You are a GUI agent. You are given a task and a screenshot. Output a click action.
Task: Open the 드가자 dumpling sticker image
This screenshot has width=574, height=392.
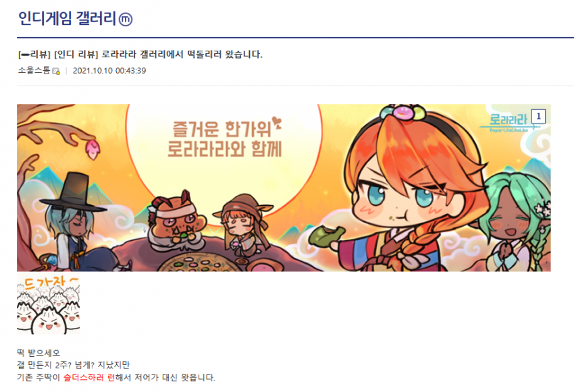pos(49,304)
